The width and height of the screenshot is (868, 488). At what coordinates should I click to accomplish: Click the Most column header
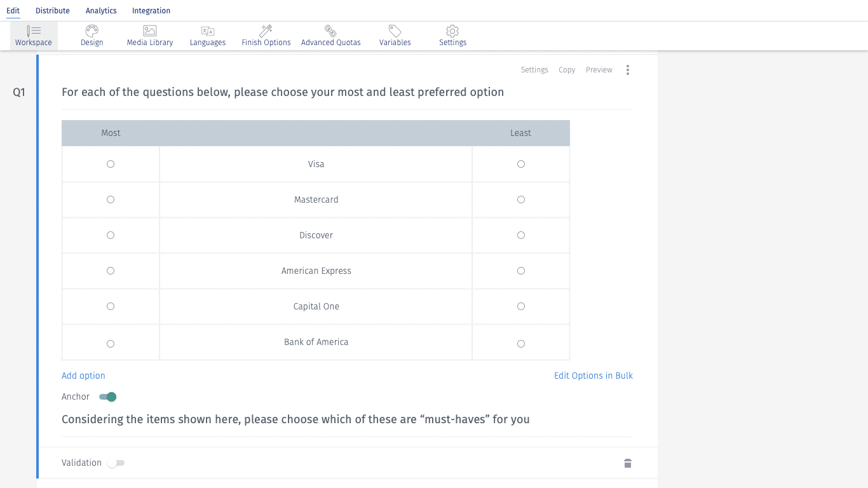pos(111,133)
